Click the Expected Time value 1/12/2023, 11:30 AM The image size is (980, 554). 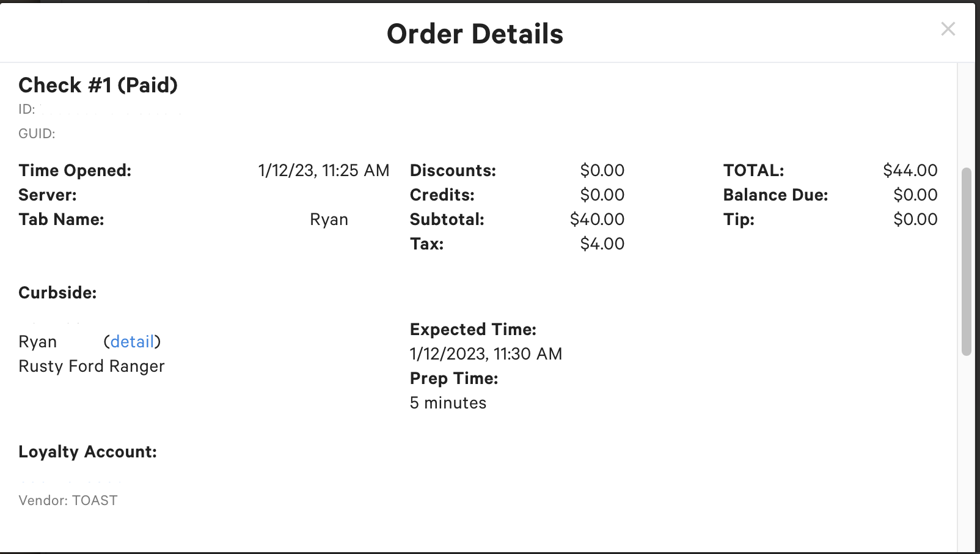pos(486,354)
